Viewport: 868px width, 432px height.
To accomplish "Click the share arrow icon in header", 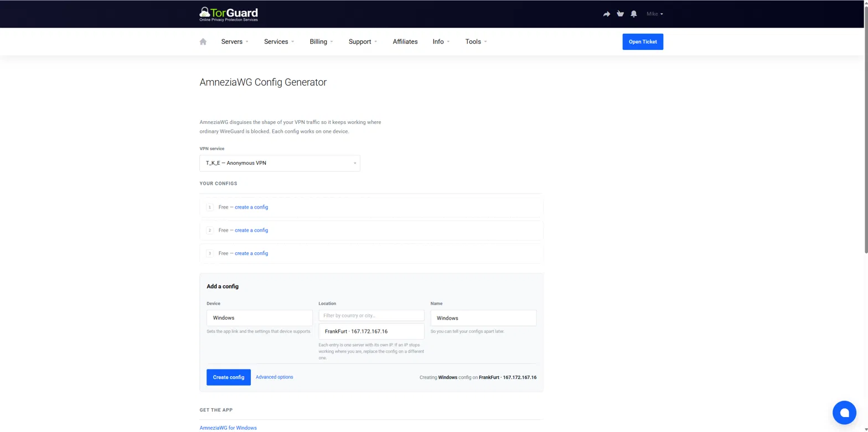I will pyautogui.click(x=607, y=14).
